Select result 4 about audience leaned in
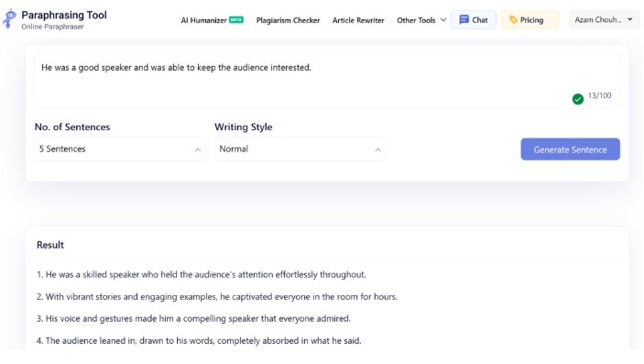The image size is (644, 364). [199, 340]
